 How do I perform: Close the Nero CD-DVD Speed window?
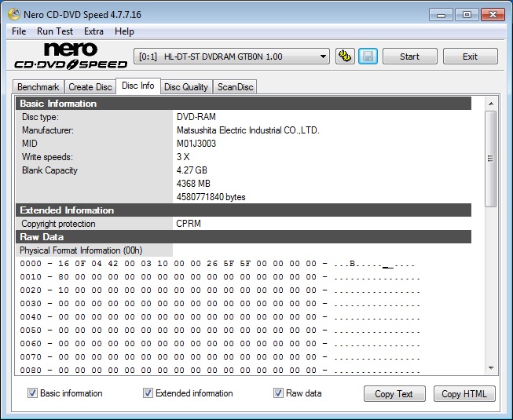[x=493, y=15]
